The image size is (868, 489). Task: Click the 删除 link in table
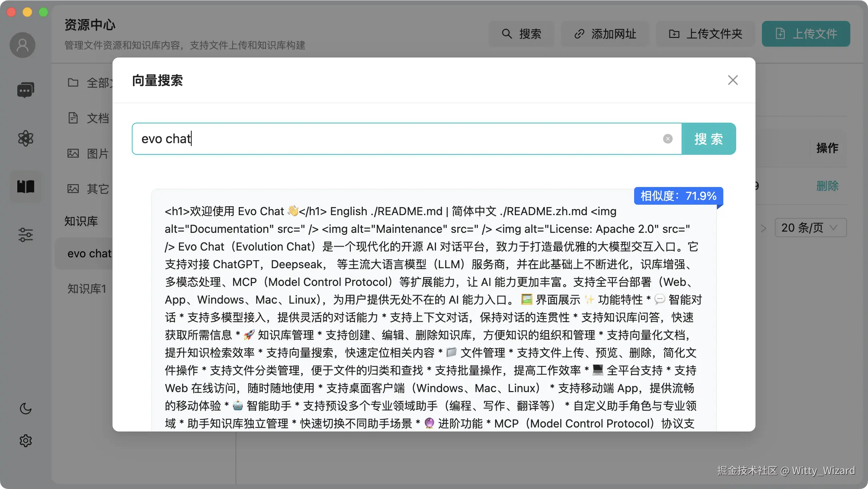pos(827,186)
